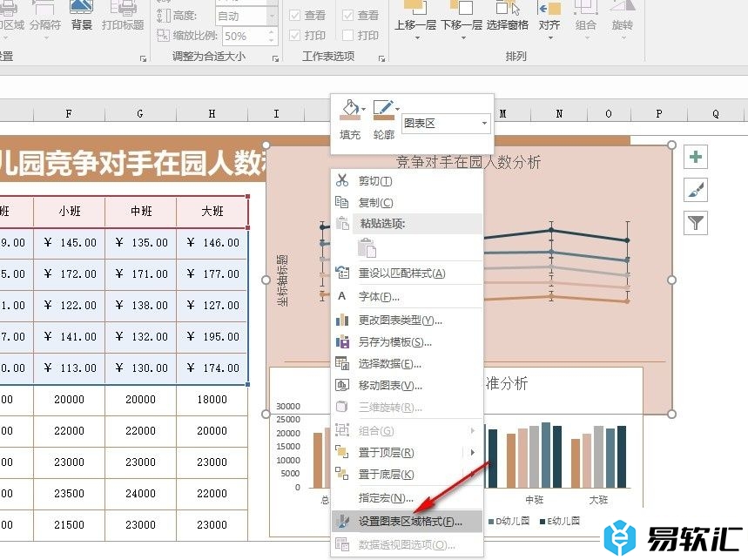The image size is (748, 560).
Task: Choose 更改图表类型(Y)... menu entry
Action: (x=407, y=320)
